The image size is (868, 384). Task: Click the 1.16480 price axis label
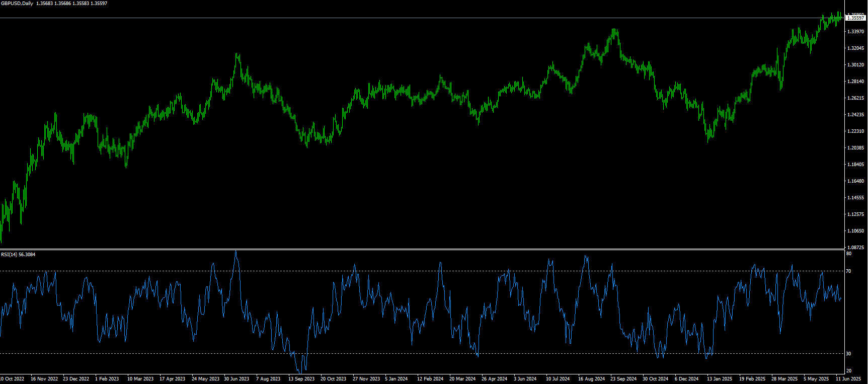point(855,181)
